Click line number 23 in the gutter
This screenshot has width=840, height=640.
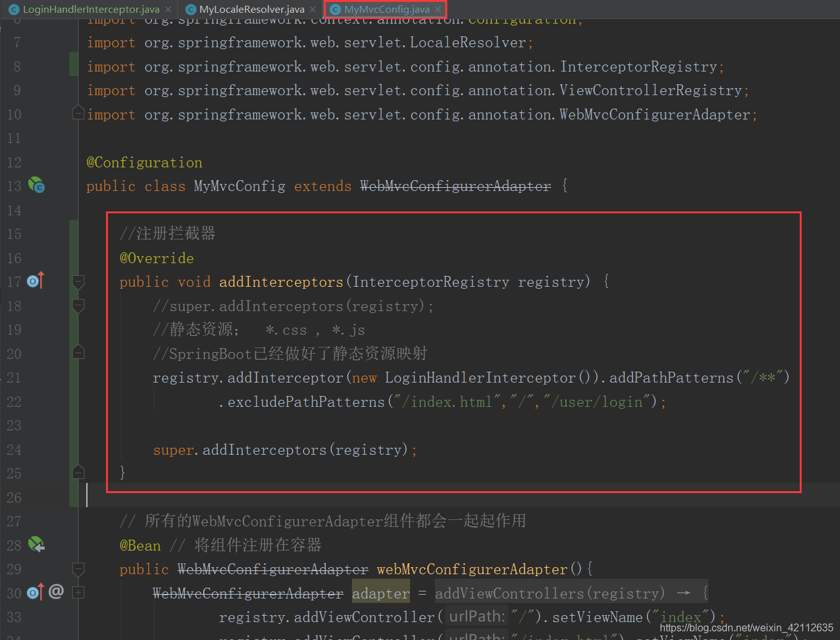pos(14,425)
